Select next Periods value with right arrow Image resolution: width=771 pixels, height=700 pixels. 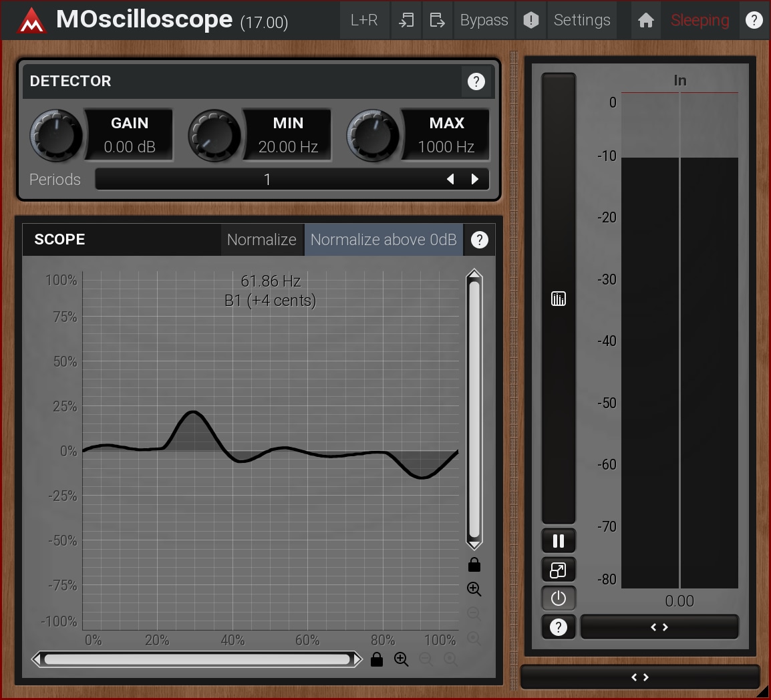(x=475, y=179)
